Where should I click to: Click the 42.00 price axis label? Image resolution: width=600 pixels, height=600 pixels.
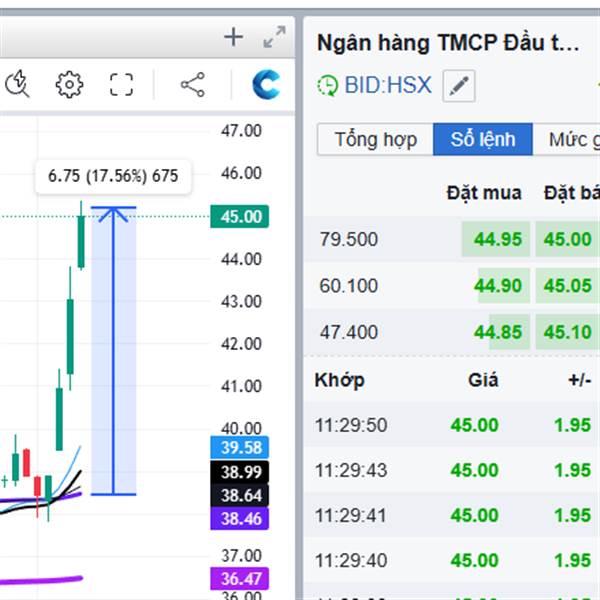241,344
